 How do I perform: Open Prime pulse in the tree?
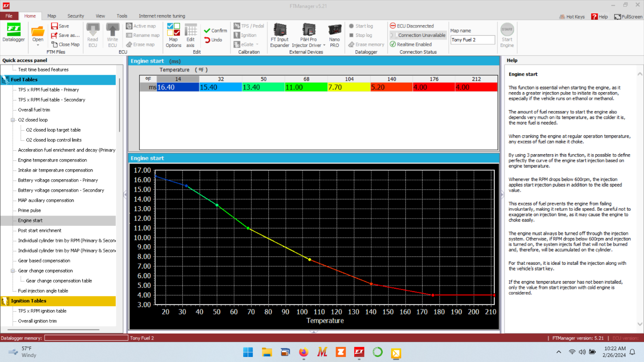[x=29, y=210]
